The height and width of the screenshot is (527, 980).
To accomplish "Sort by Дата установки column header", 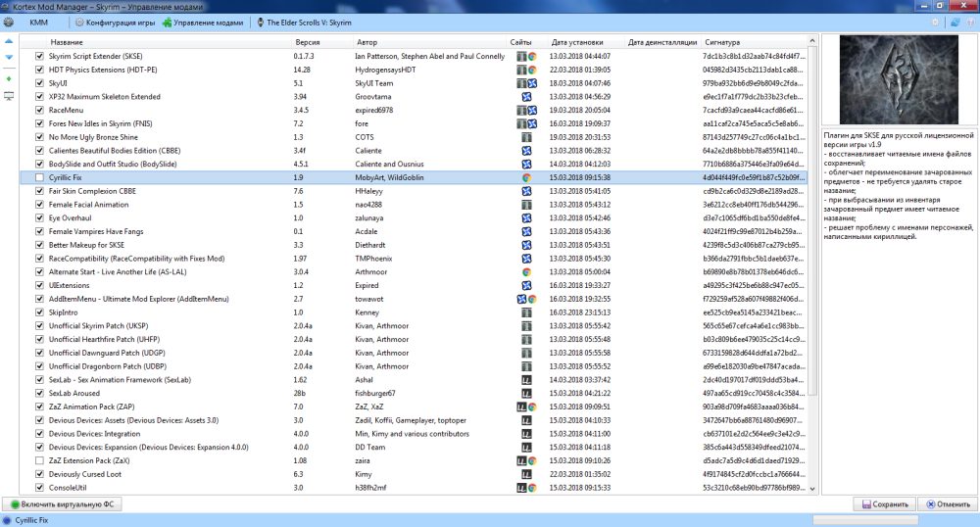I will [577, 42].
